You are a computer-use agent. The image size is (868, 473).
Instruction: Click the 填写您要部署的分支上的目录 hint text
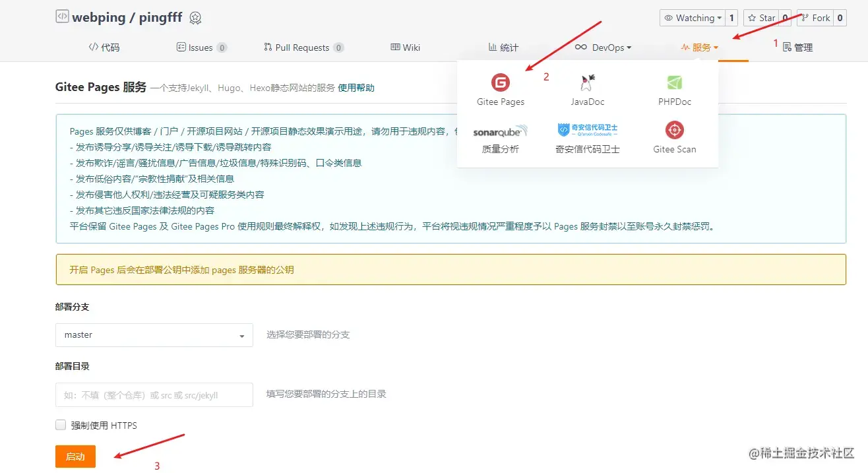pos(326,394)
